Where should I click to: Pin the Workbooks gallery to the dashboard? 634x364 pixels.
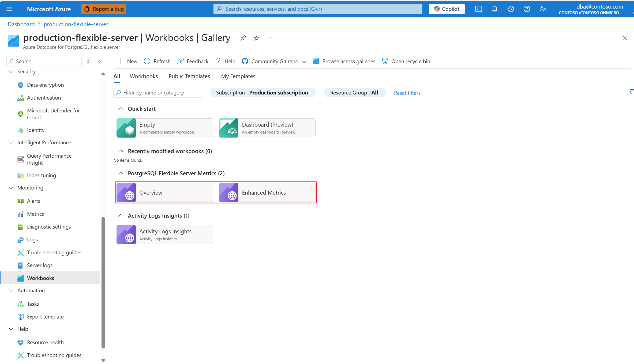pos(243,38)
